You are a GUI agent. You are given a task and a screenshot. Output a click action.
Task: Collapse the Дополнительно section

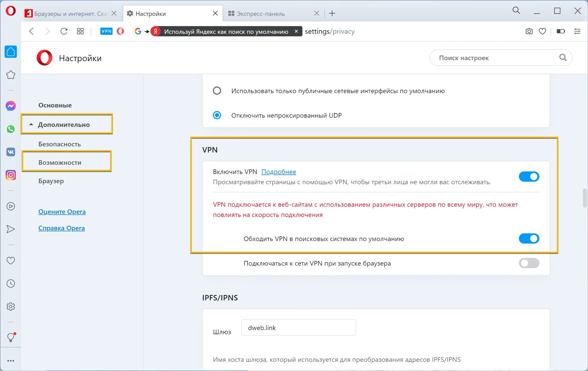click(64, 125)
